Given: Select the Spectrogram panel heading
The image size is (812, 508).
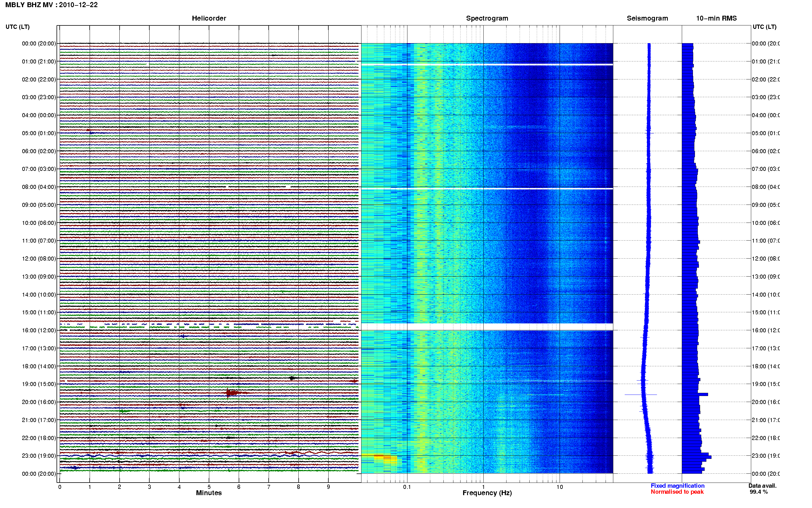Looking at the screenshot, I should [487, 19].
